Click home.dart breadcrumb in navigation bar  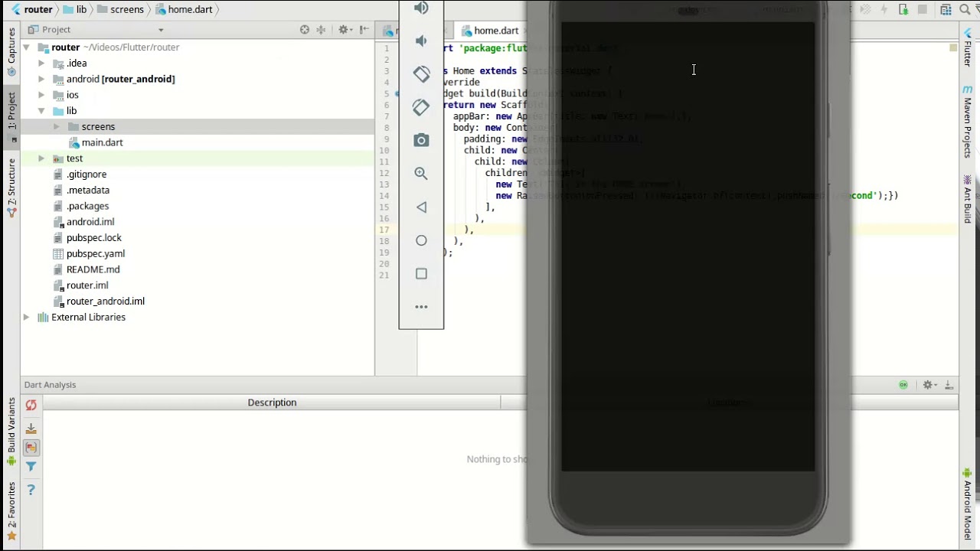point(184,9)
